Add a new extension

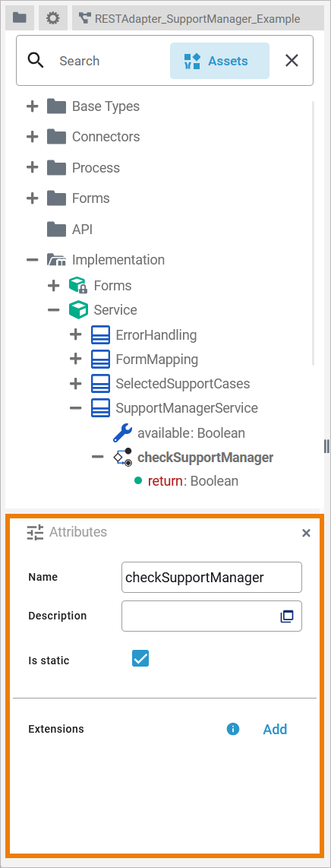point(275,729)
